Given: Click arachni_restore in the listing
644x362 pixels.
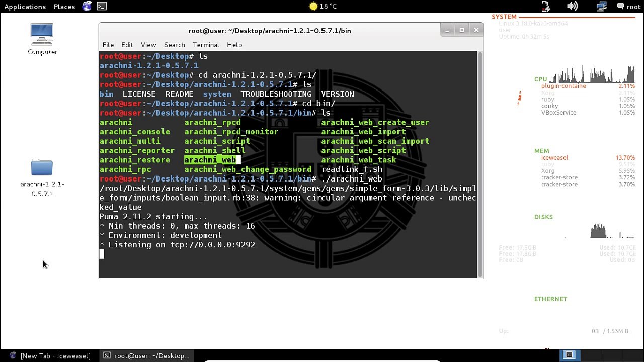Looking at the screenshot, I should coord(135,160).
